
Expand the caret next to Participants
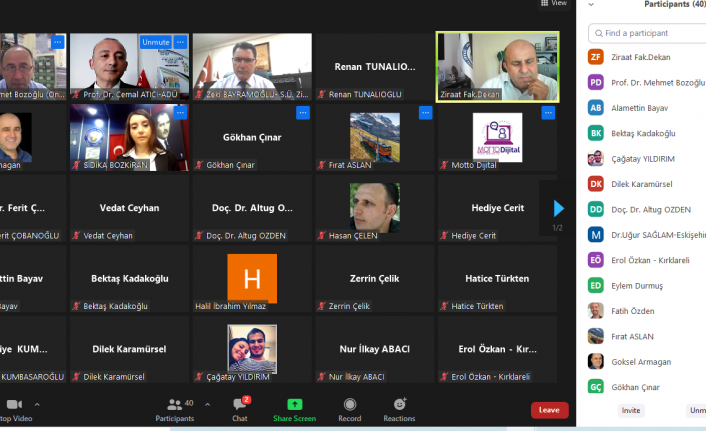click(207, 404)
